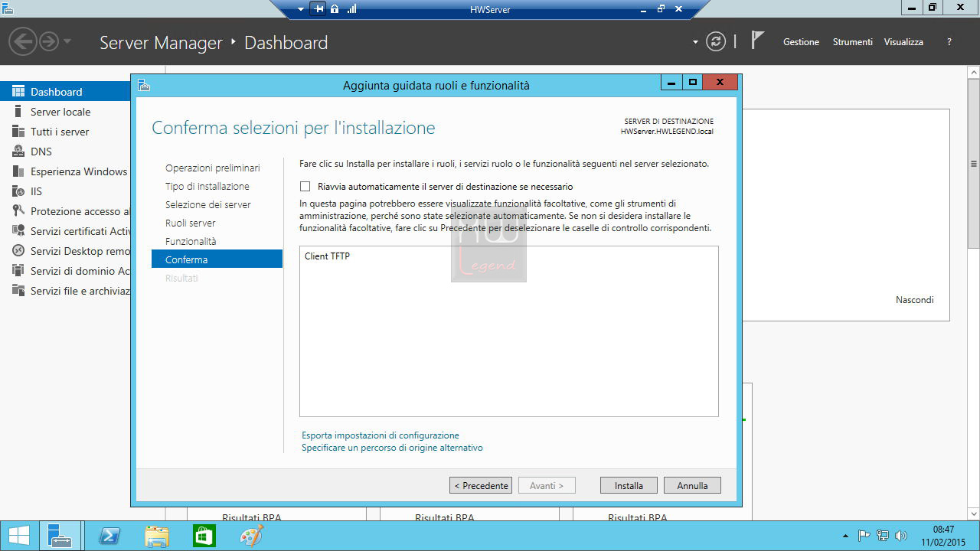This screenshot has height=551, width=980.
Task: Click the Windows Start button
Action: click(x=19, y=536)
